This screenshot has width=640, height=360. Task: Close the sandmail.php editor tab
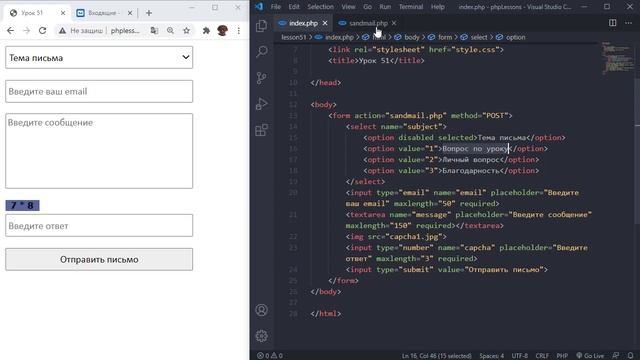(x=394, y=23)
